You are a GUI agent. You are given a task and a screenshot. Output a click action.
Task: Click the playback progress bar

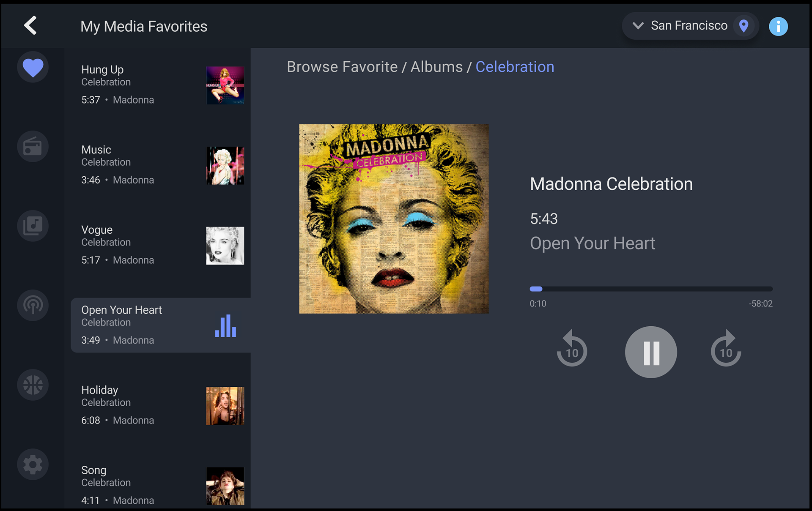coord(651,289)
